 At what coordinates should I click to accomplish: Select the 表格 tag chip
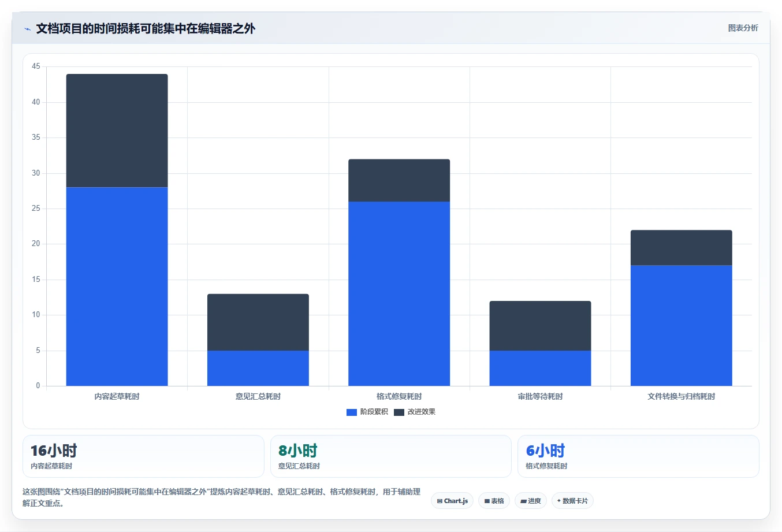pyautogui.click(x=494, y=501)
